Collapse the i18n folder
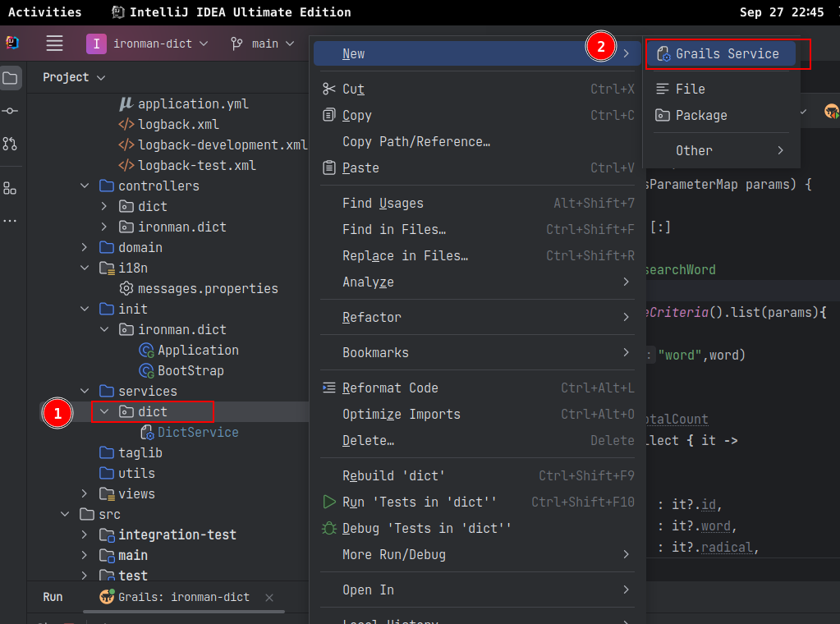Screen dimensions: 840x624 click(85, 268)
